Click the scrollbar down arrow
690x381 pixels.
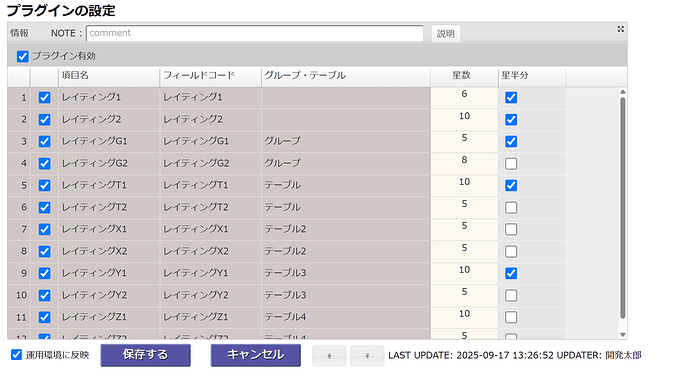coord(623,335)
